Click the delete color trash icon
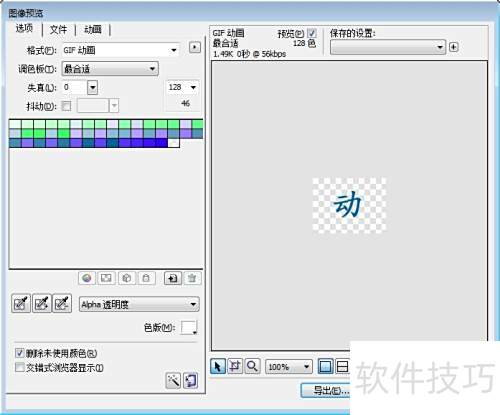 192,278
